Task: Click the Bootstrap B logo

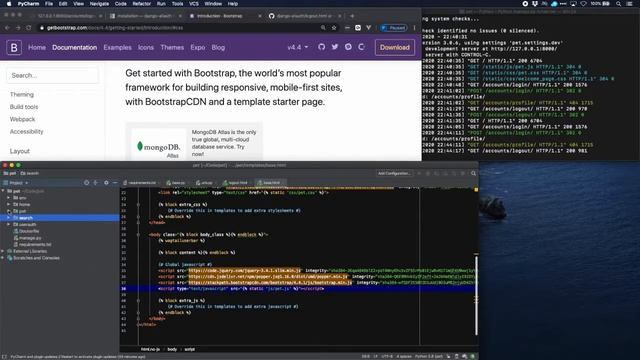Action: tap(14, 47)
